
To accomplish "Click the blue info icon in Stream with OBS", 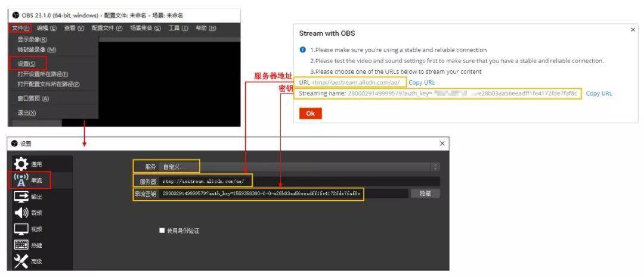I will [x=303, y=49].
